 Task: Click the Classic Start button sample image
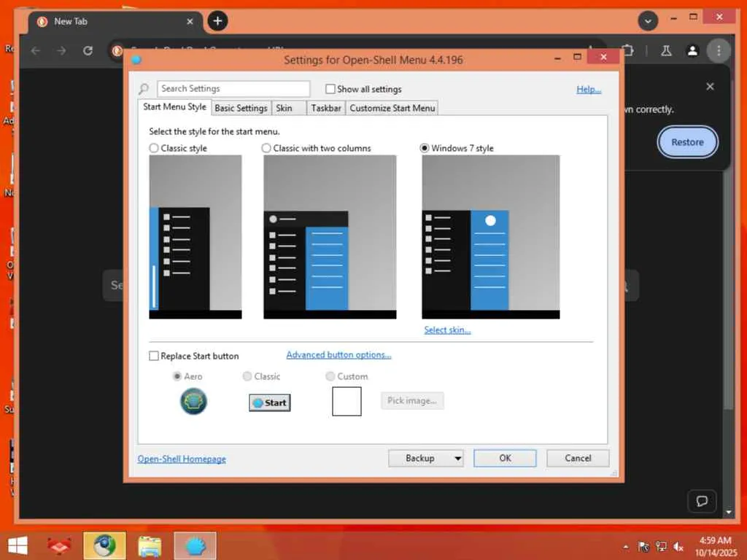[270, 402]
